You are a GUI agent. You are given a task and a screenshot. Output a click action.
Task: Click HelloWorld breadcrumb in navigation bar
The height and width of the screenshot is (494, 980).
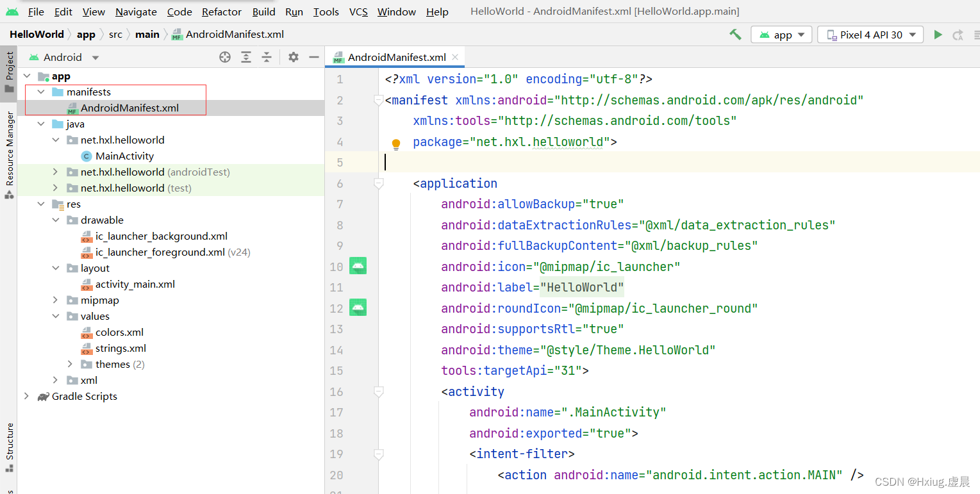[x=37, y=35]
